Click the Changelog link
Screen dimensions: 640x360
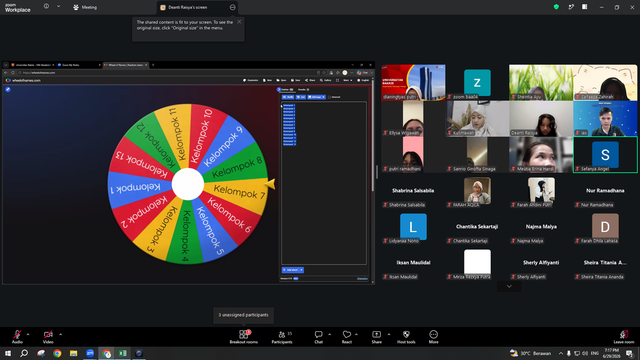click(362, 279)
